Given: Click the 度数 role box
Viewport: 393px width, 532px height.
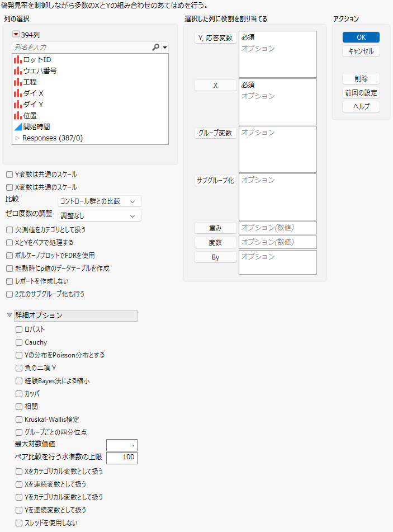Looking at the screenshot, I should tap(278, 242).
